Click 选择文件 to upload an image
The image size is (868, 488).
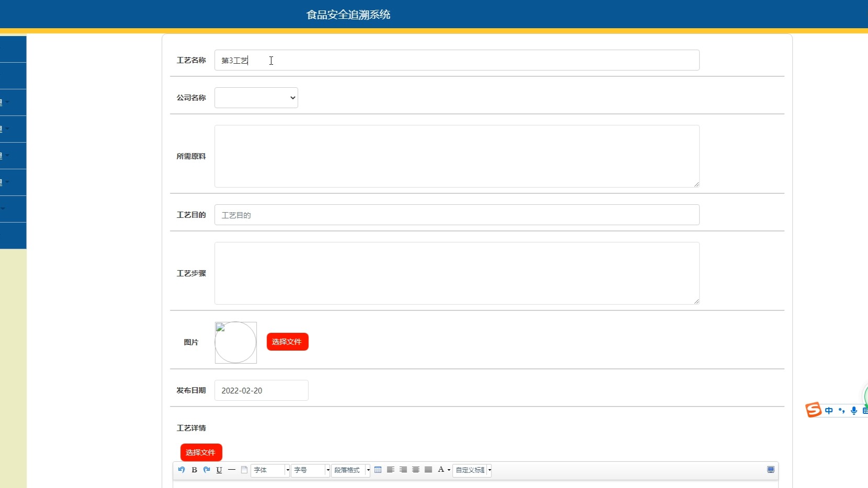(287, 342)
